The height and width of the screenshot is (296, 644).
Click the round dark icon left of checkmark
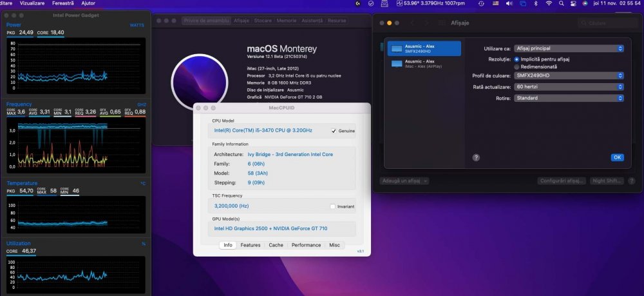coord(357,3)
